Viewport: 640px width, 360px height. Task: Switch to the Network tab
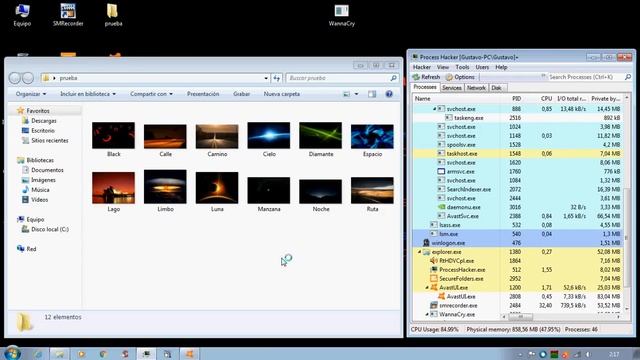click(476, 88)
